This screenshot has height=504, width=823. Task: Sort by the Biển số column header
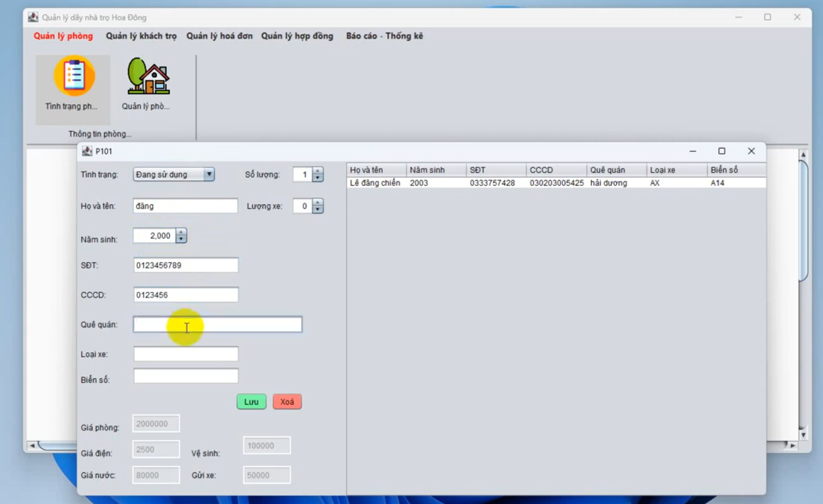click(737, 170)
